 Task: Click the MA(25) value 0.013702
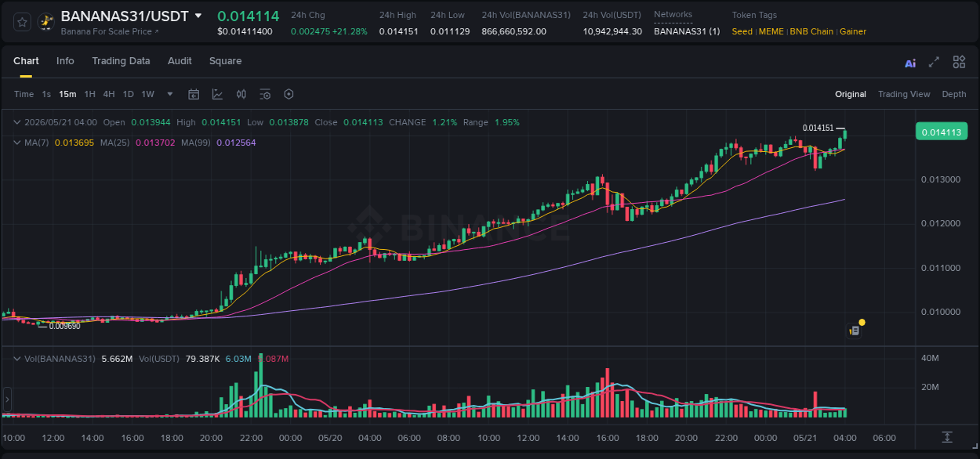155,143
